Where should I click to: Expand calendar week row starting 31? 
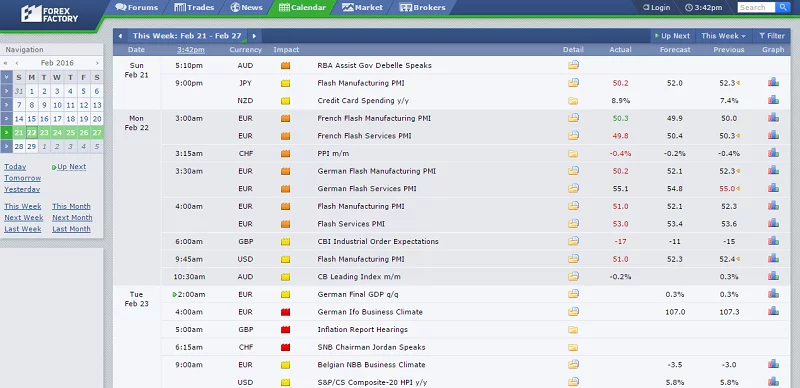pyautogui.click(x=6, y=91)
